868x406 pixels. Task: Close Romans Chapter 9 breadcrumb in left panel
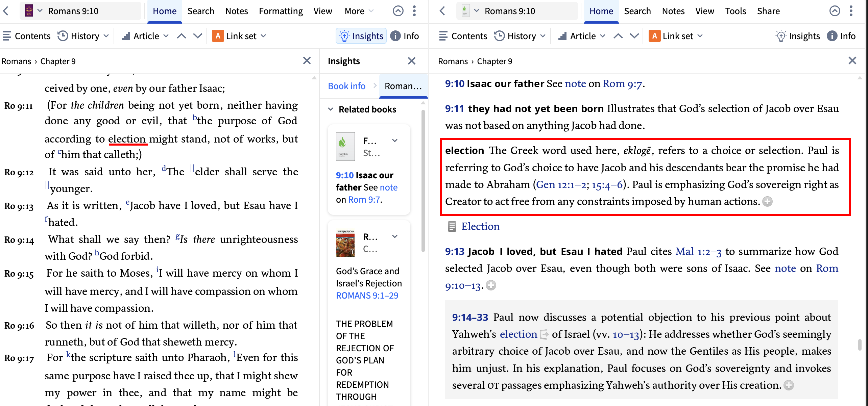(x=307, y=61)
